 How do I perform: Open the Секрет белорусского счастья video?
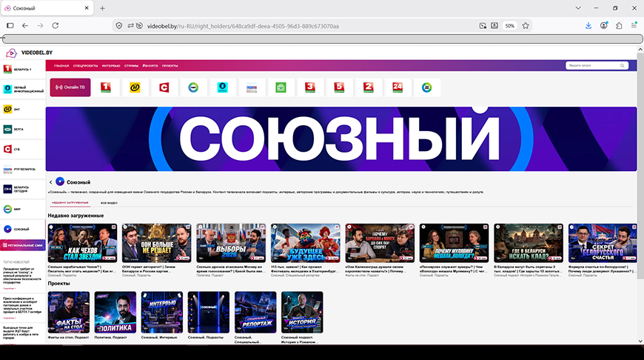603,243
